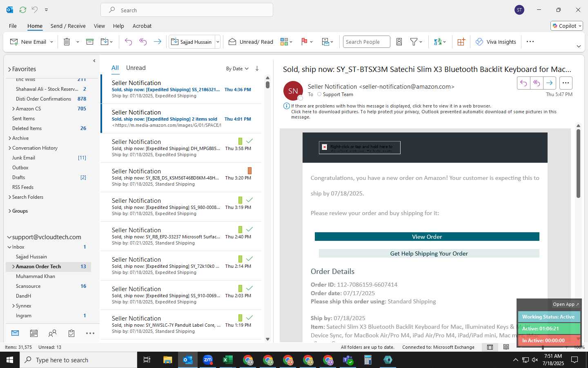This screenshot has height=368, width=588.
Task: Click the Rules/assign policy icon
Action: [325, 42]
